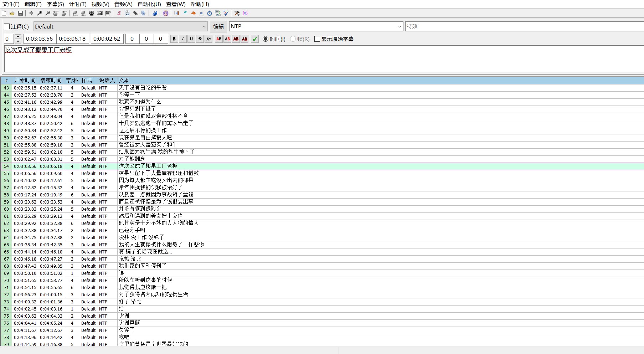The height and width of the screenshot is (354, 644).
Task: Open the Shift Times icon
Action: coord(177,13)
